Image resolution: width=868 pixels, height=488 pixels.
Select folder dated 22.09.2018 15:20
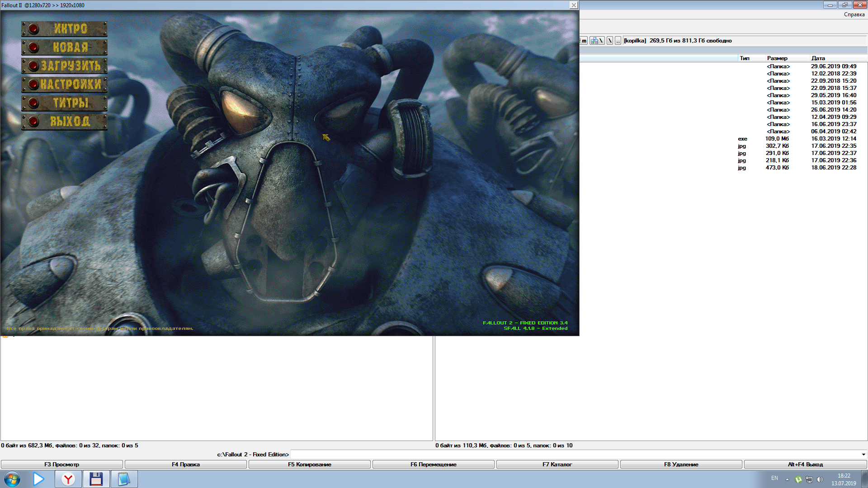(x=723, y=81)
